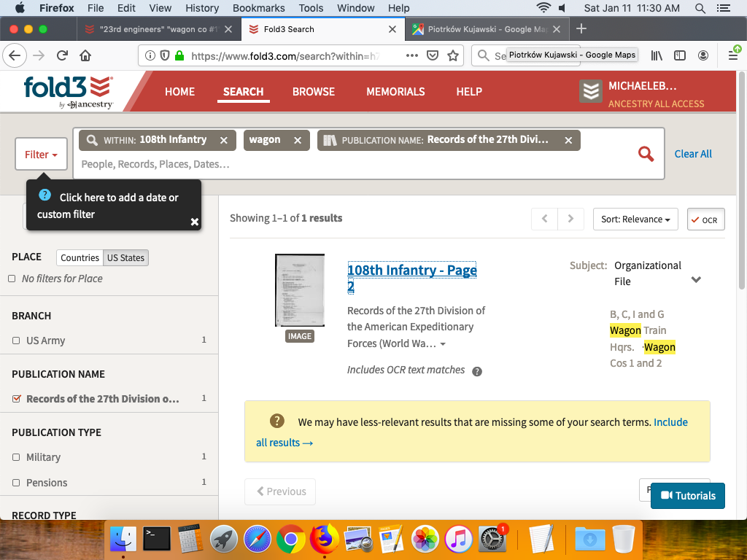Reload the page in Firefox

point(62,55)
